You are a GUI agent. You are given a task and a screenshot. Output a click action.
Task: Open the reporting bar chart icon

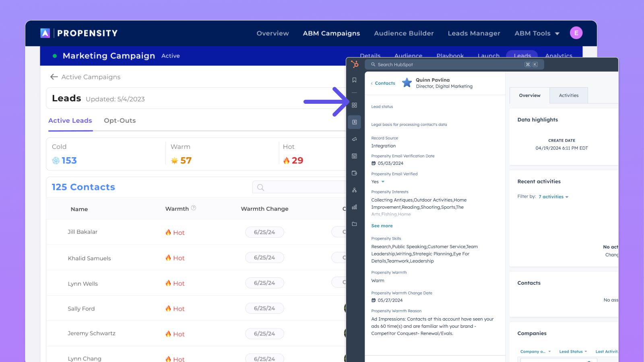pos(354,207)
